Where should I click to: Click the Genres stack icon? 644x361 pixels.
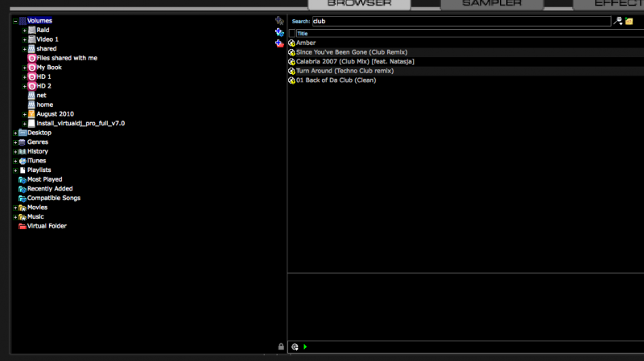click(23, 142)
